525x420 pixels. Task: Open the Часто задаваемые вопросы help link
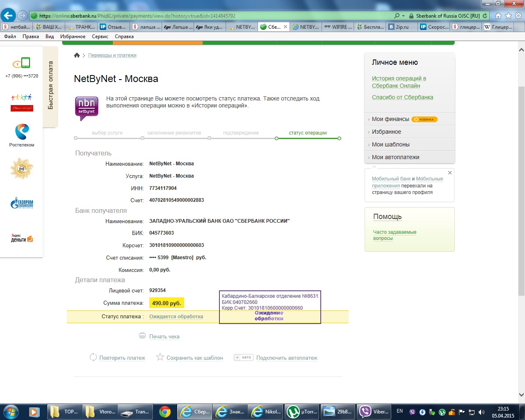(395, 235)
